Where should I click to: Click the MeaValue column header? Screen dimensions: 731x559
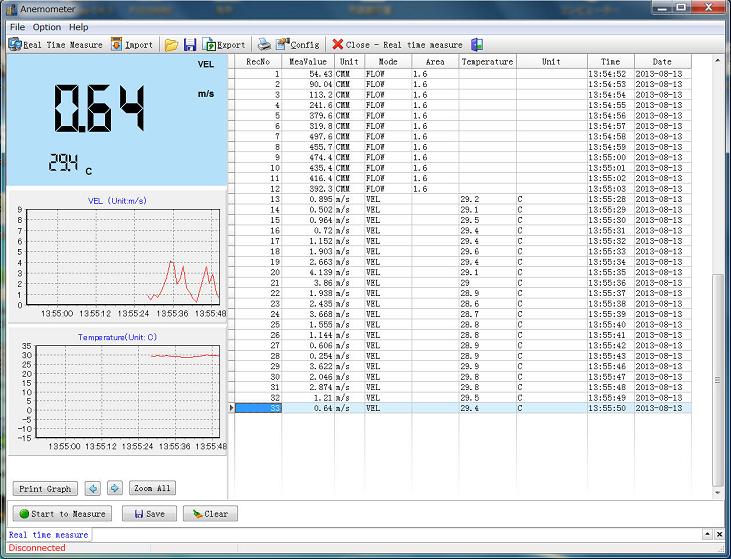click(x=307, y=62)
